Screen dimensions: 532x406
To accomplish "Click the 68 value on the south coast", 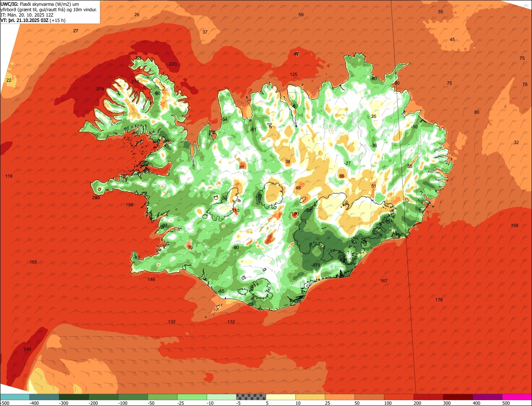I will coord(251,304).
